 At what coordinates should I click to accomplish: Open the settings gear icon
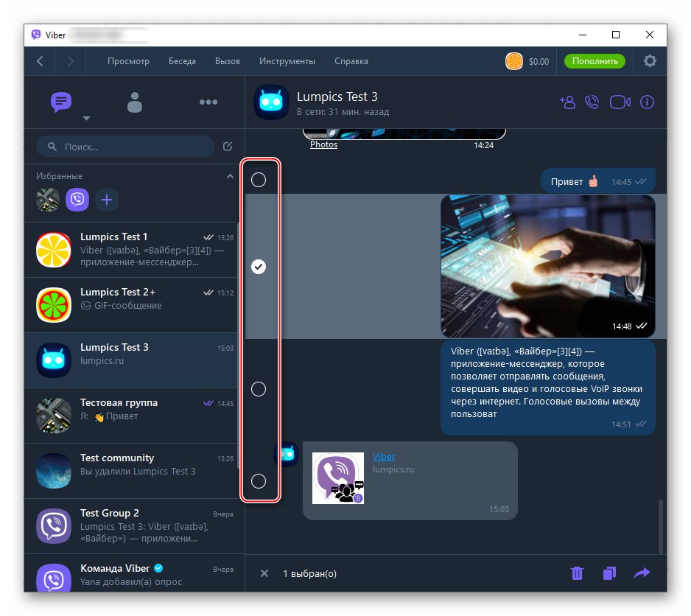pos(650,61)
